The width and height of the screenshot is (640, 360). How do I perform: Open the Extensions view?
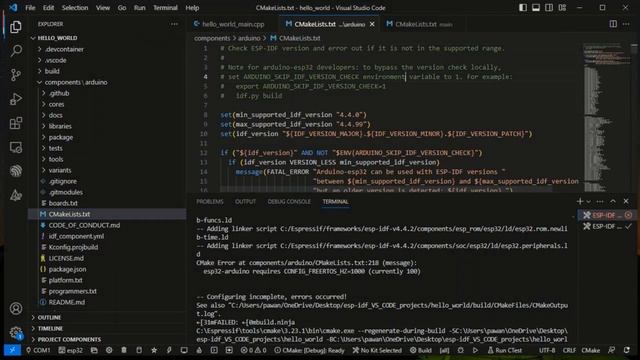[x=16, y=123]
